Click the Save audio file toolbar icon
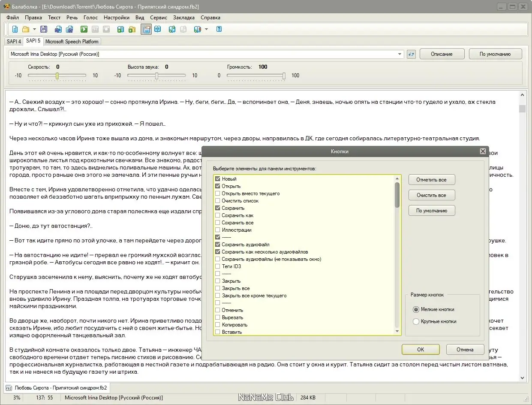This screenshot has height=405, width=532. pos(58,29)
